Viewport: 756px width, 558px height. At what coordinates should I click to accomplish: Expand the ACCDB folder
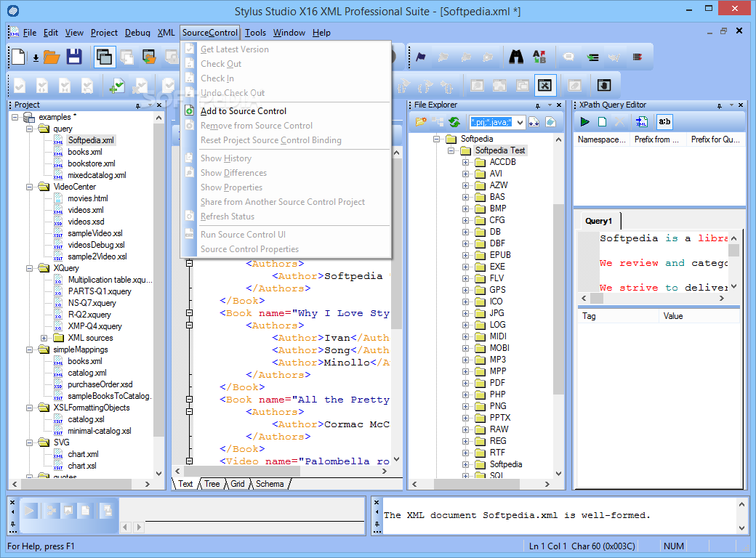point(465,162)
